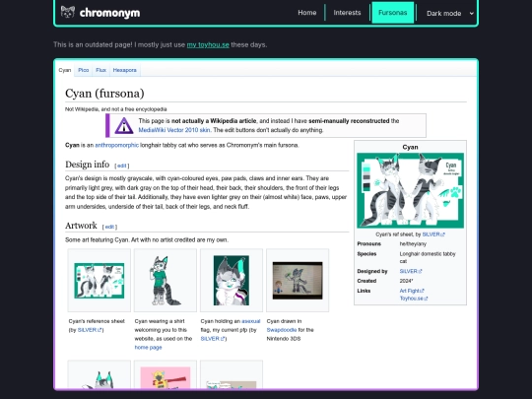The height and width of the screenshot is (399, 532).
Task: Click edit next to Artwork heading
Action: click(109, 227)
